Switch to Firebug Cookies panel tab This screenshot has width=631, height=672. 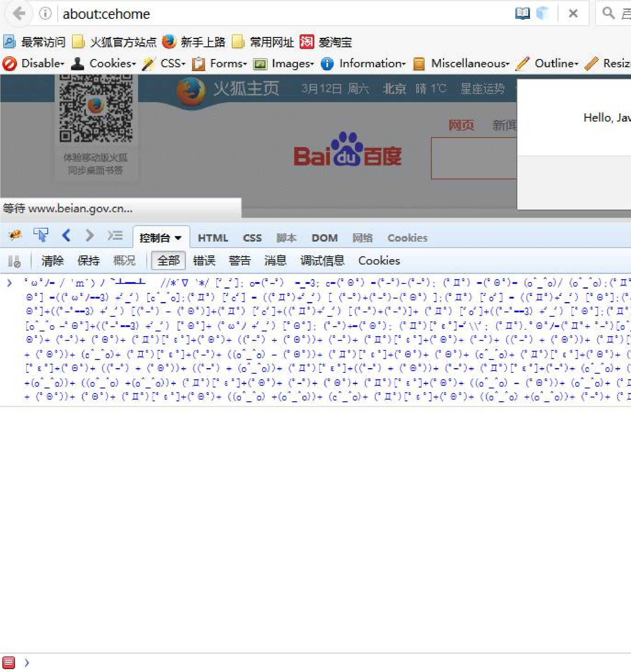[407, 238]
